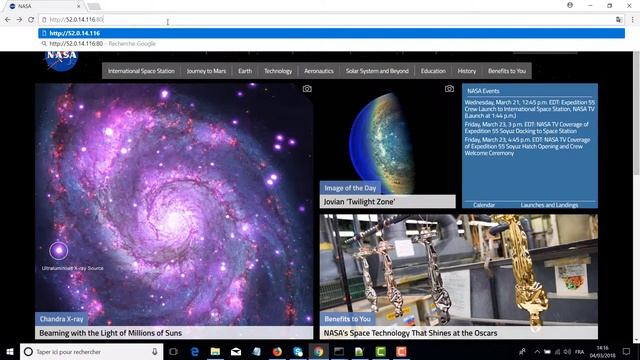Go forward with the browser forward arrow

click(x=19, y=19)
